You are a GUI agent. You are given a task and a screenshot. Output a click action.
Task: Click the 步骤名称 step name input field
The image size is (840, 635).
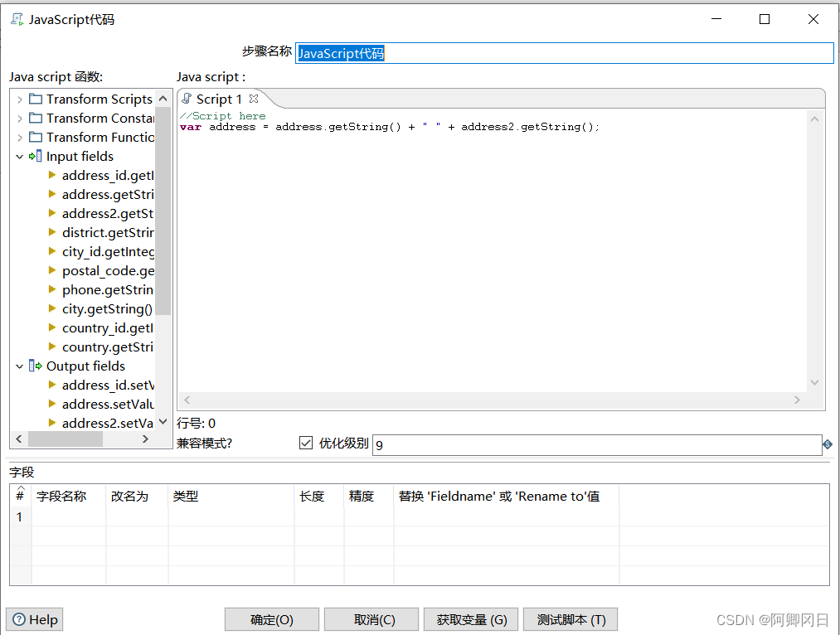click(x=564, y=53)
